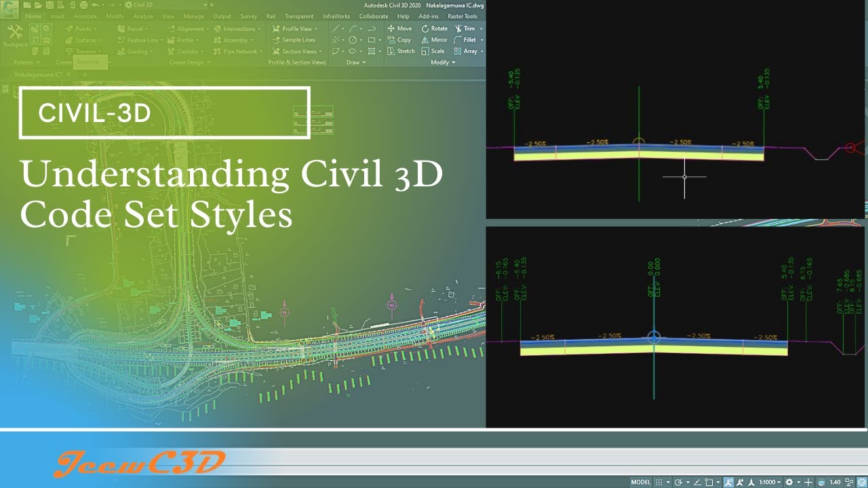Click the workspace switching gear icon

(x=789, y=482)
